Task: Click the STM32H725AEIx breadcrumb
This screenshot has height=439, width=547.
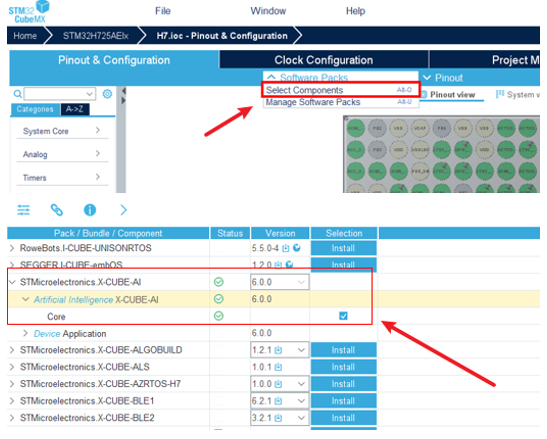Action: (96, 36)
